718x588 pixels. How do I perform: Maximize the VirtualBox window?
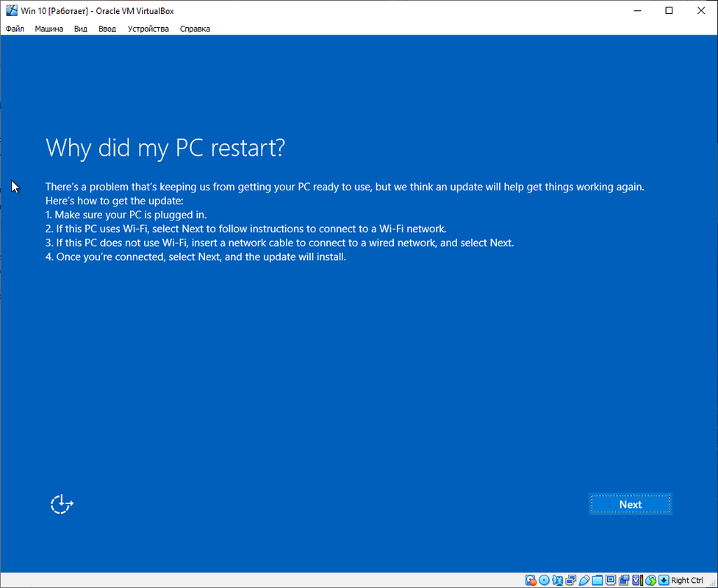point(669,10)
